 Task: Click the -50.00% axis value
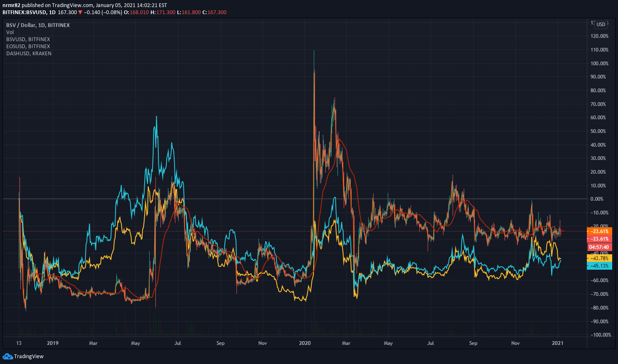click(x=599, y=267)
